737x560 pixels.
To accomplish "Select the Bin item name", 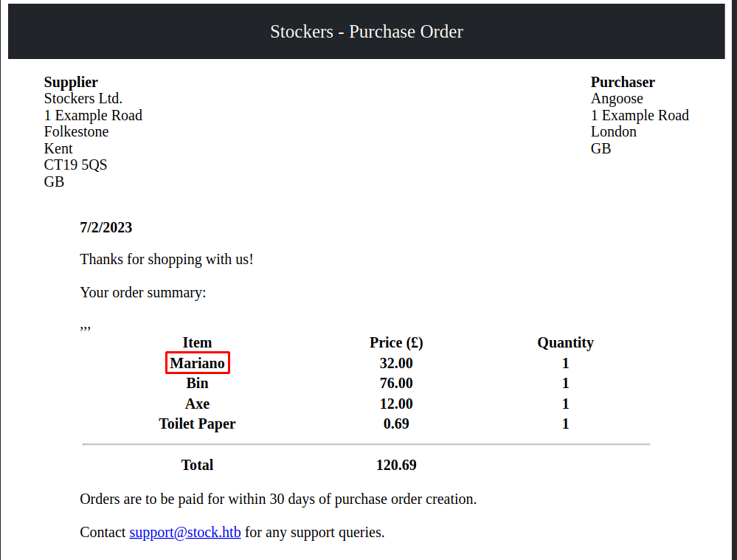I will click(x=198, y=383).
